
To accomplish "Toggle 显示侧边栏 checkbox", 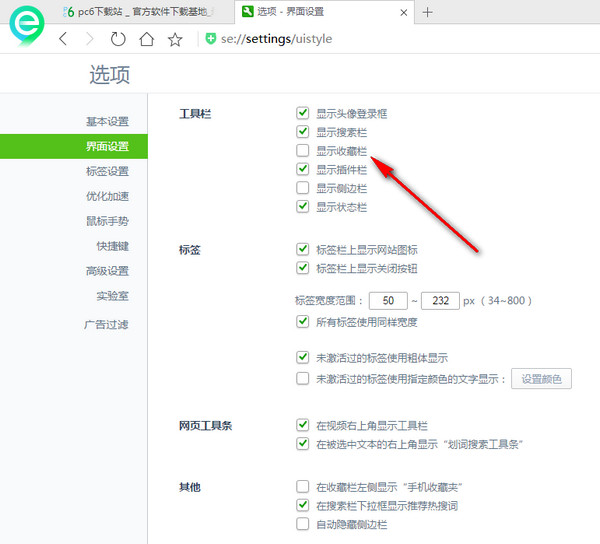I will tap(303, 188).
